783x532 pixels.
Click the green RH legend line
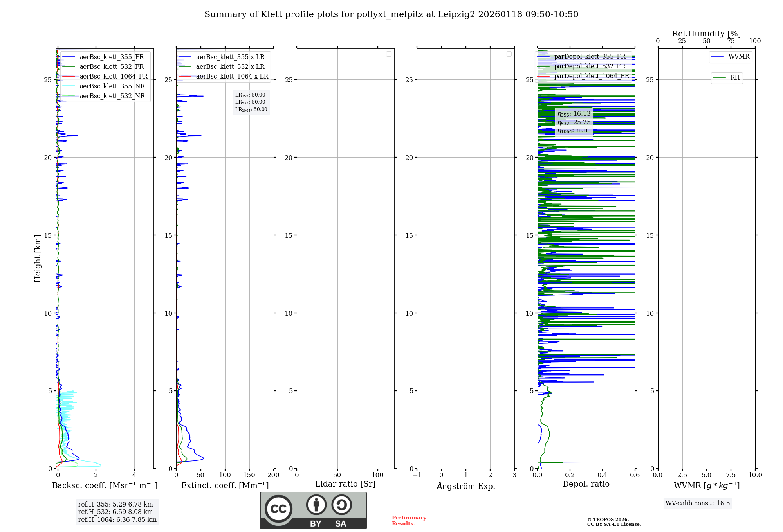click(x=720, y=78)
